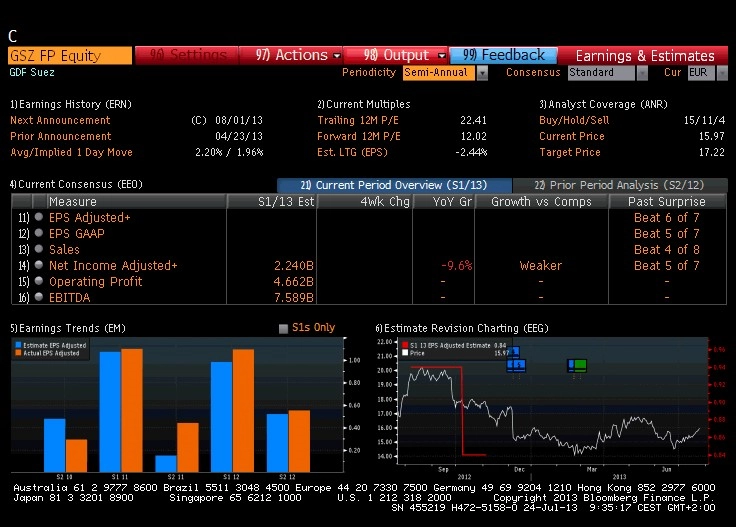Click the blue Estimate EPS Adjusted legend square
736x527 pixels.
pos(18,345)
